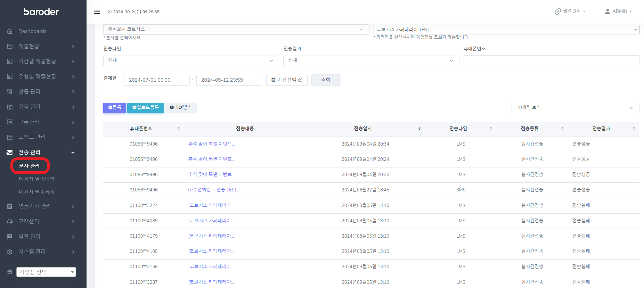Click the 고객센터 headset icon
The image size is (644, 288).
tap(10, 222)
